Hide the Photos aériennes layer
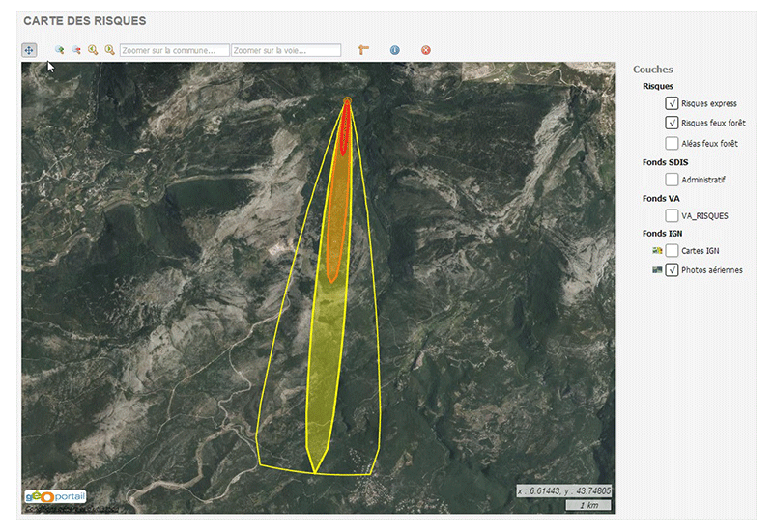773x532 pixels. tap(672, 270)
